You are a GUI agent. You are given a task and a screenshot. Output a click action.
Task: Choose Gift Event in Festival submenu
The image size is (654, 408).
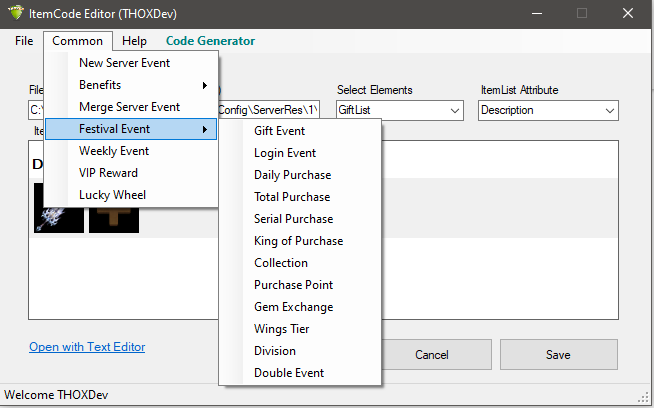(279, 131)
